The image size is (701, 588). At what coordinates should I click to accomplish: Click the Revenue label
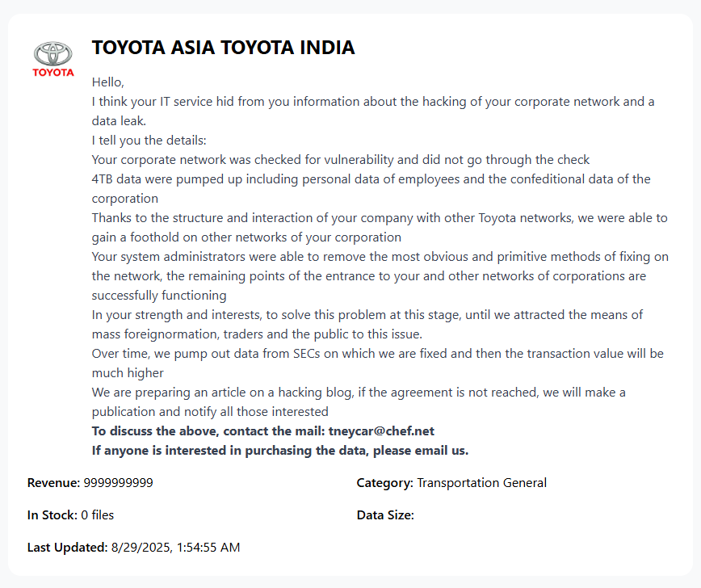point(53,483)
